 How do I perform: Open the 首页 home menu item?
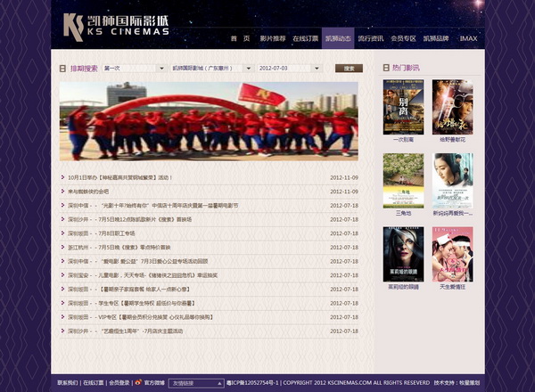240,38
